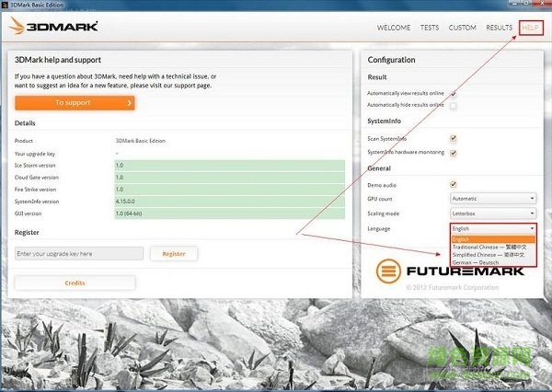Collapse the Language dropdown
The height and width of the screenshot is (392, 552).
493,228
